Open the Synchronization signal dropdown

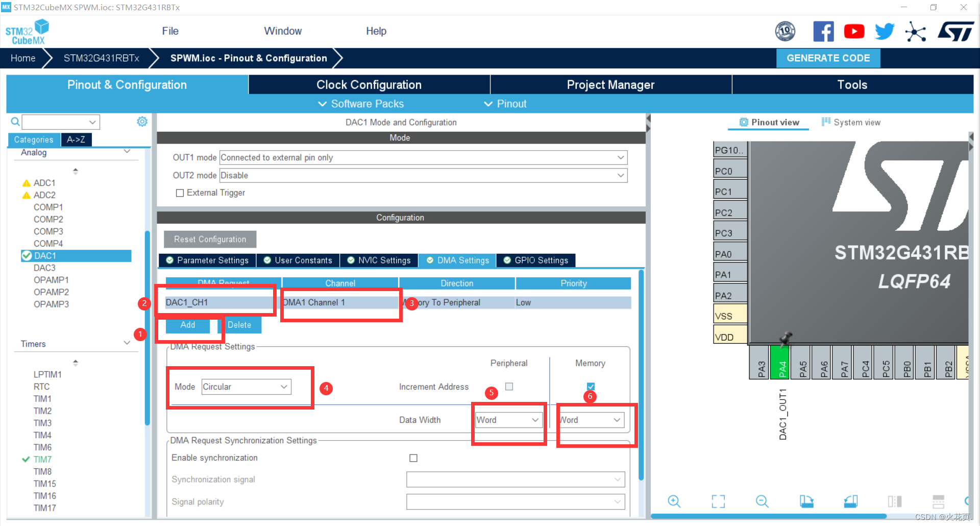(x=516, y=480)
